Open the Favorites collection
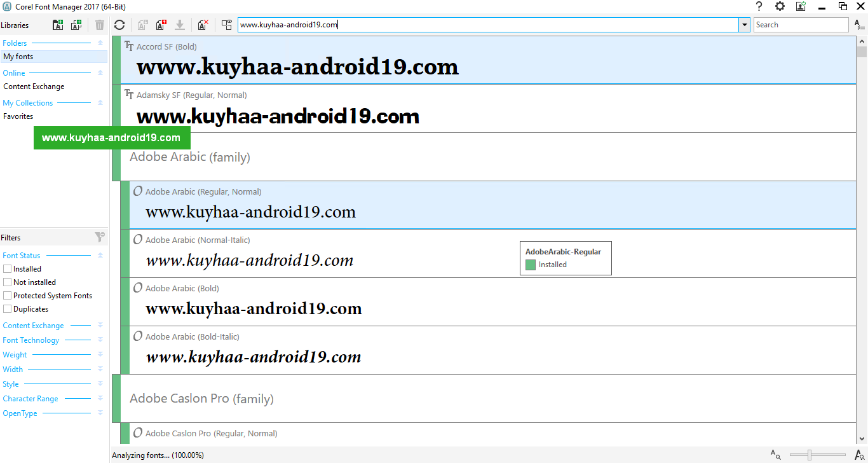The height and width of the screenshot is (463, 868). tap(18, 116)
